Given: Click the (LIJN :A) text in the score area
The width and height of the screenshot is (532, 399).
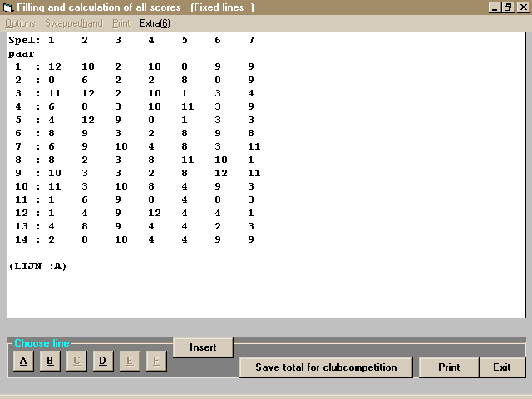Looking at the screenshot, I should tap(37, 266).
